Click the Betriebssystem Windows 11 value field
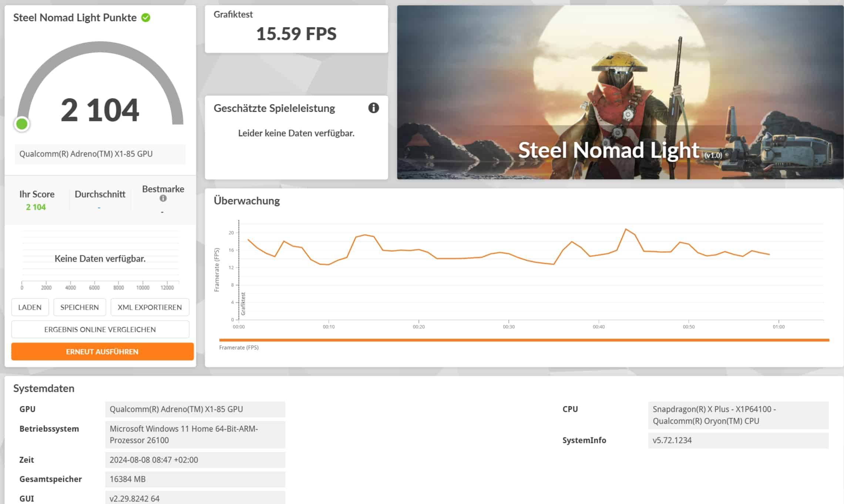844x504 pixels. tap(195, 434)
